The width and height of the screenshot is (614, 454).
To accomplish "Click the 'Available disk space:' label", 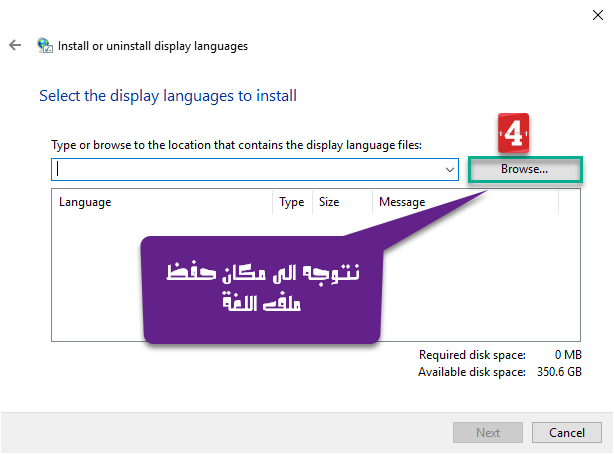I will click(472, 372).
